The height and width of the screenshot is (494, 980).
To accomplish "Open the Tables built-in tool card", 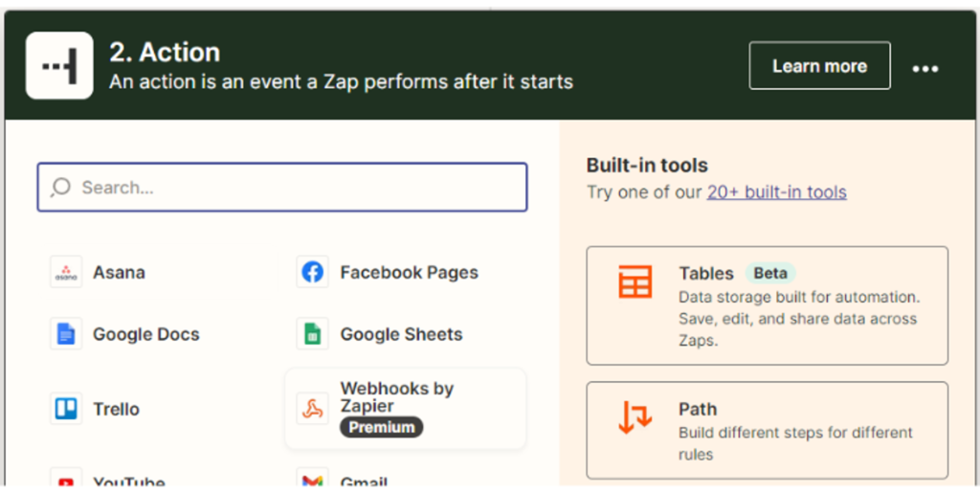I will coord(767,305).
